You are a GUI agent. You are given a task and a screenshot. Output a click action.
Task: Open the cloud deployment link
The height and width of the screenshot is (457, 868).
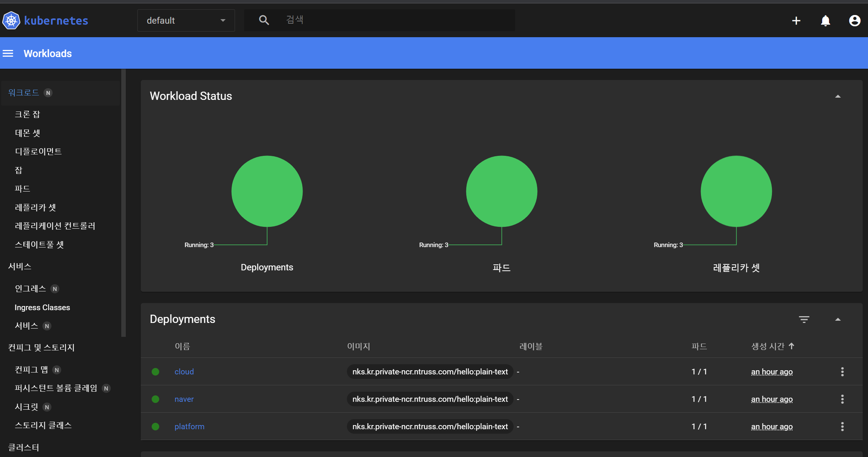click(x=184, y=372)
